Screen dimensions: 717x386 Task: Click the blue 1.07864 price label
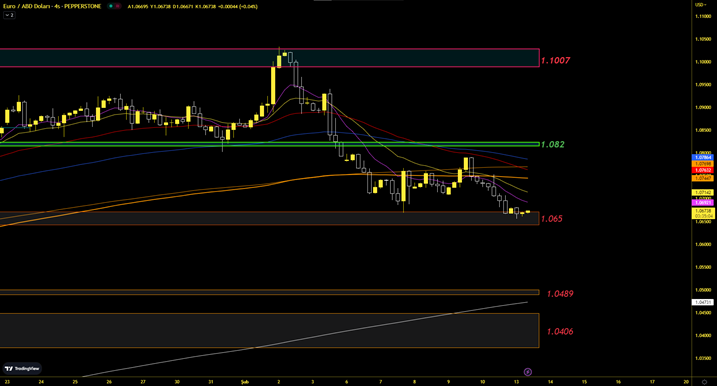703,157
